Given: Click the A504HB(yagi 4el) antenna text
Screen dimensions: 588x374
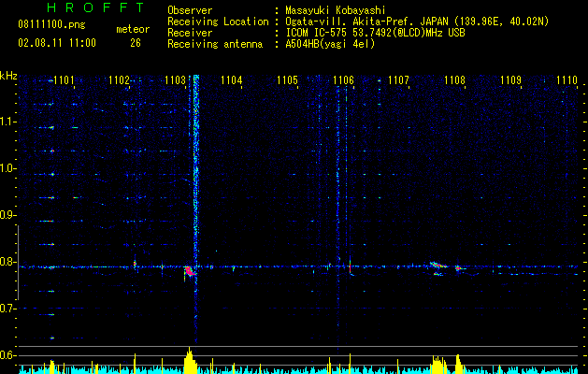Looking at the screenshot, I should tap(330, 44).
